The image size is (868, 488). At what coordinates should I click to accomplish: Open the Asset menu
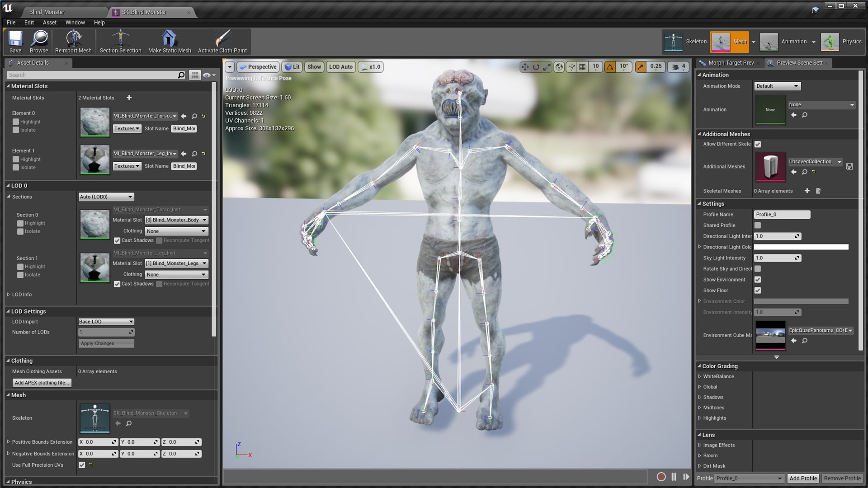point(50,22)
